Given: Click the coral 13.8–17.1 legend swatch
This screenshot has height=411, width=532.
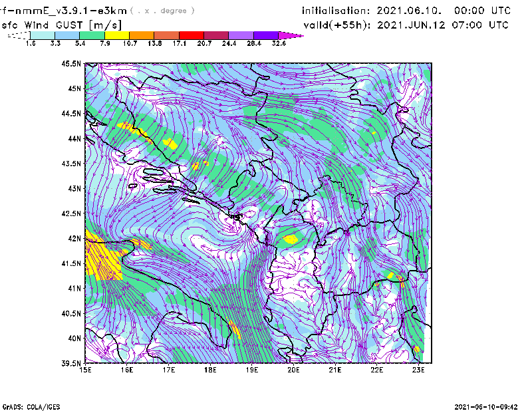Looking at the screenshot, I should coord(167,35).
